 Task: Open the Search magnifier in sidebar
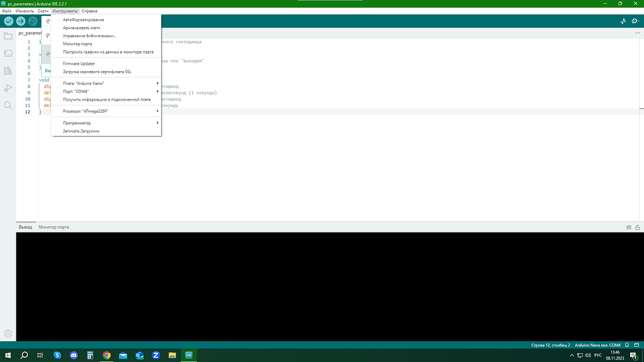point(8,106)
